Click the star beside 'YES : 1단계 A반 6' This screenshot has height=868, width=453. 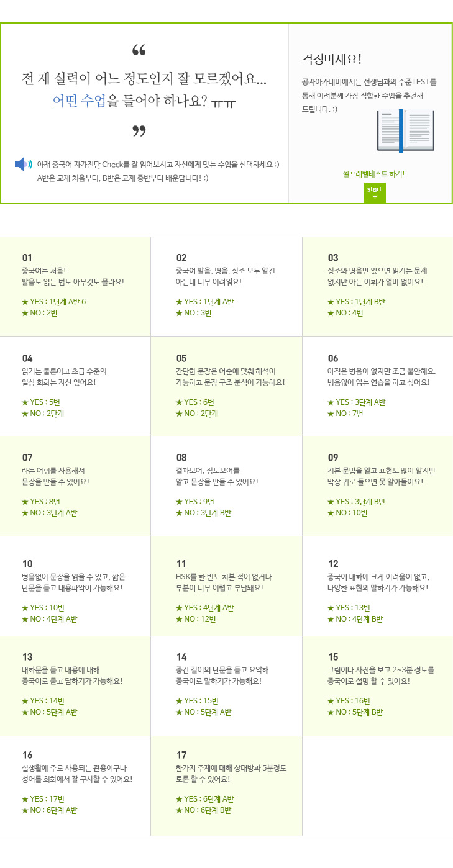point(25,302)
